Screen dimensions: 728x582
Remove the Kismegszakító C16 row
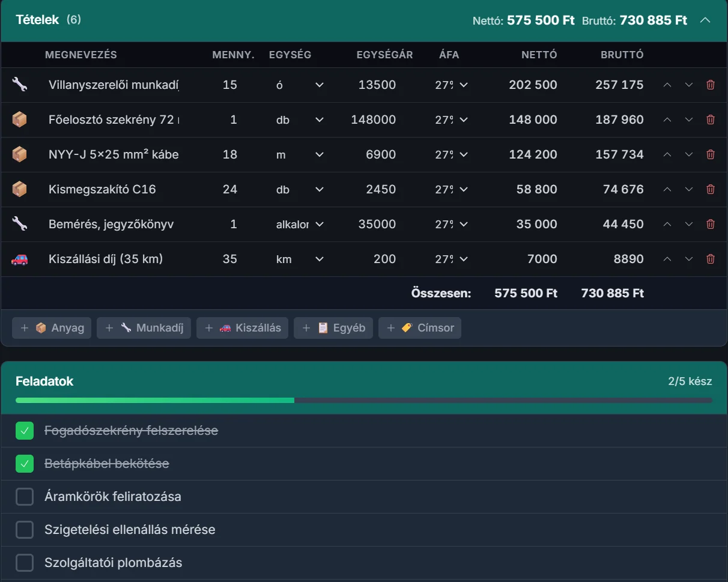pos(711,189)
